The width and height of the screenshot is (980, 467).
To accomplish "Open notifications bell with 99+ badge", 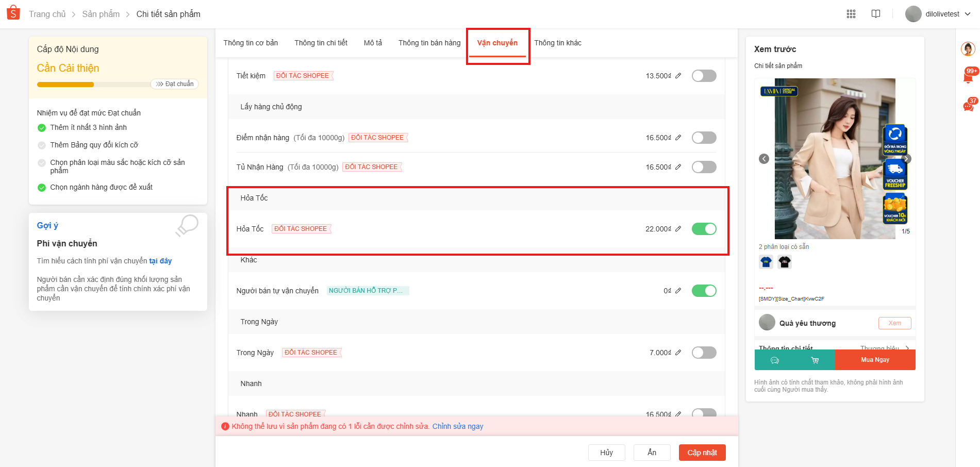I will coord(968,77).
